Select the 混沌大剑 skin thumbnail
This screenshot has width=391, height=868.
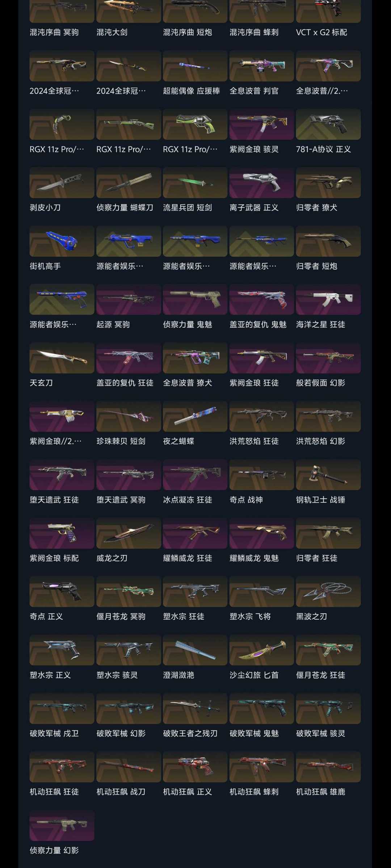coord(129,11)
